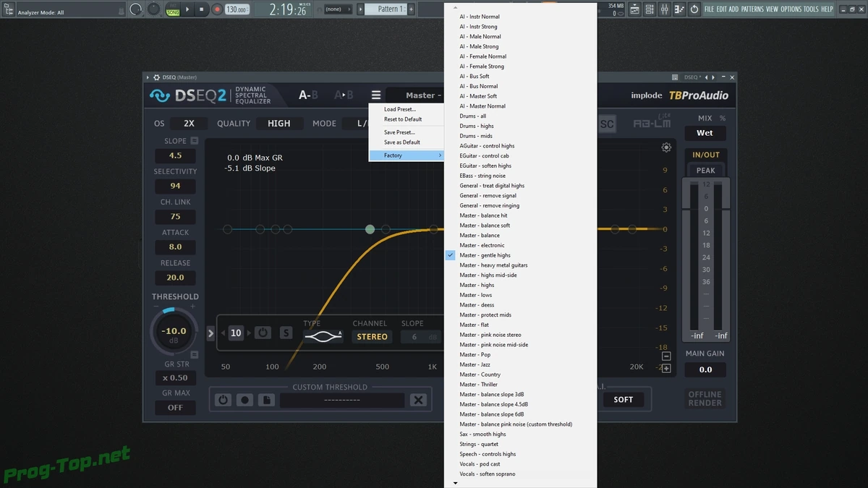The height and width of the screenshot is (488, 868).
Task: Click the MAIN GAIN 0.0 field
Action: coord(705,369)
